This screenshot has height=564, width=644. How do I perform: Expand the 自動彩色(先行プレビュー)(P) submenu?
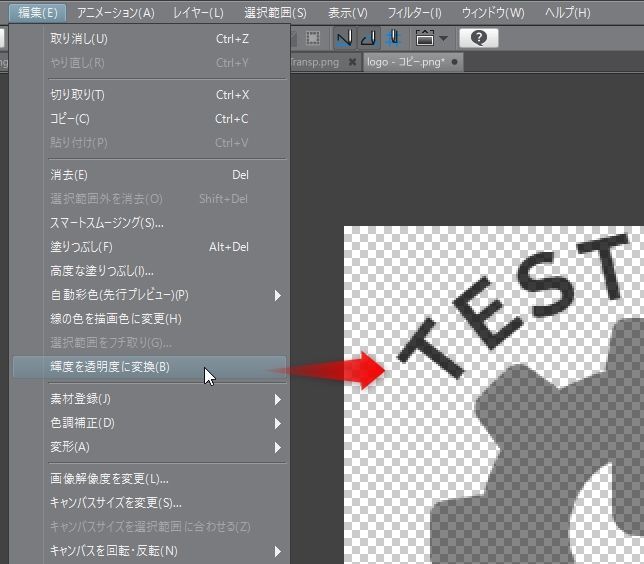[x=150, y=295]
